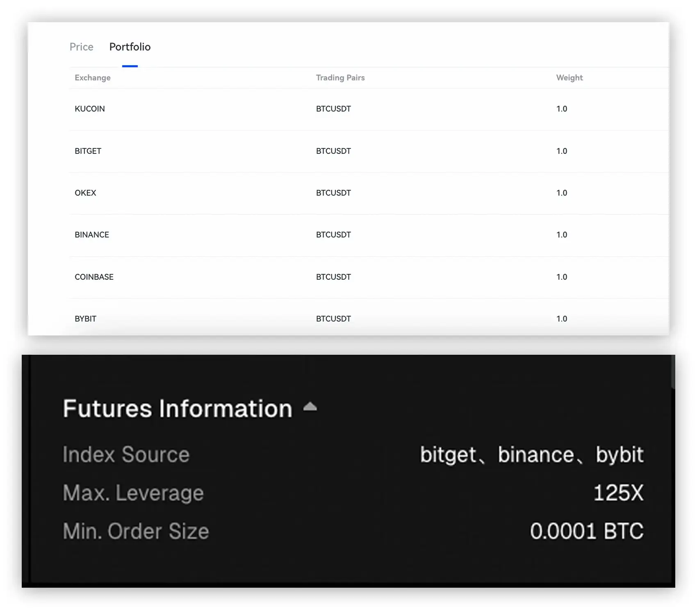Screen dimensions: 697x616
Task: Click the 0.0001 BTC order size value
Action: pyautogui.click(x=587, y=531)
